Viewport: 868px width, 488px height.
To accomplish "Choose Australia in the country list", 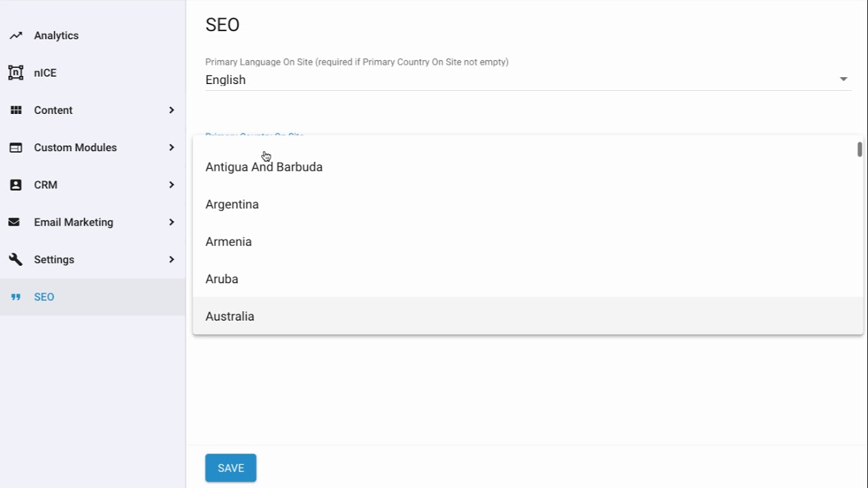I will pos(528,316).
